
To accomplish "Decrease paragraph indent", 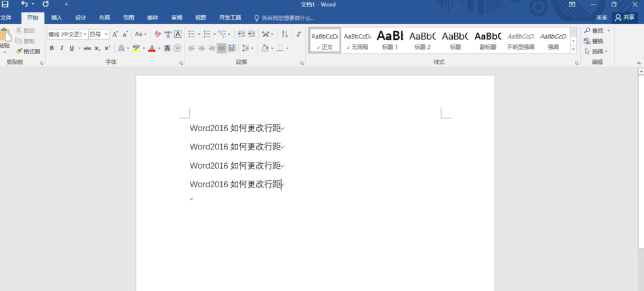I will [x=241, y=34].
